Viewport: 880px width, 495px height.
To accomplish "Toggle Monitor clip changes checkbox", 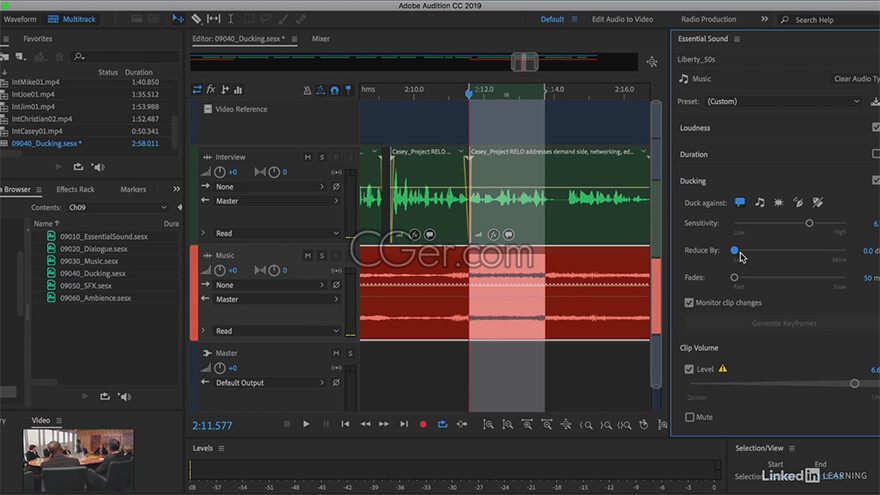I will [689, 302].
